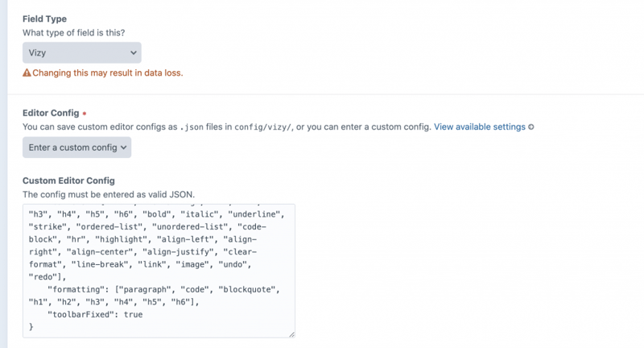Image resolution: width=644 pixels, height=348 pixels.
Task: Grab the textarea resize handle in the corner
Action: click(290, 333)
